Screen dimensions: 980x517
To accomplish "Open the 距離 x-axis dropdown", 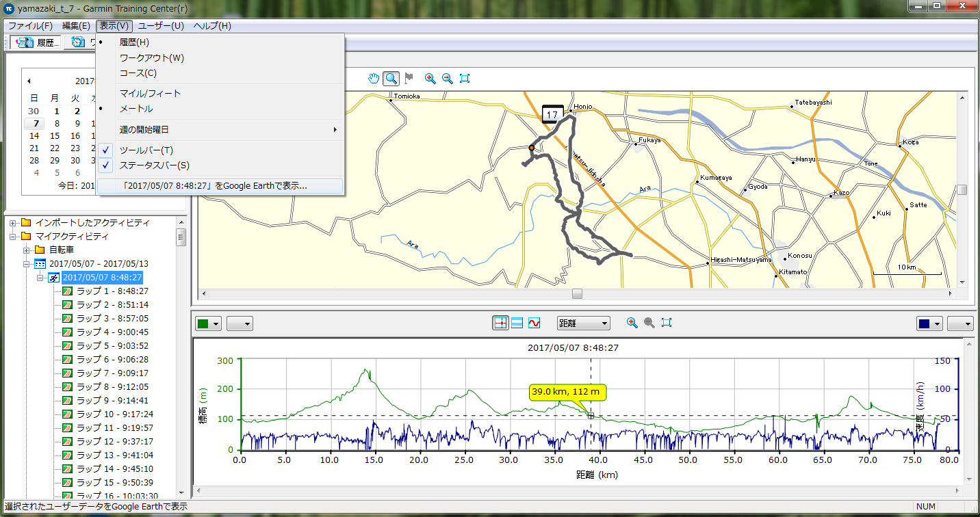I will 584,323.
